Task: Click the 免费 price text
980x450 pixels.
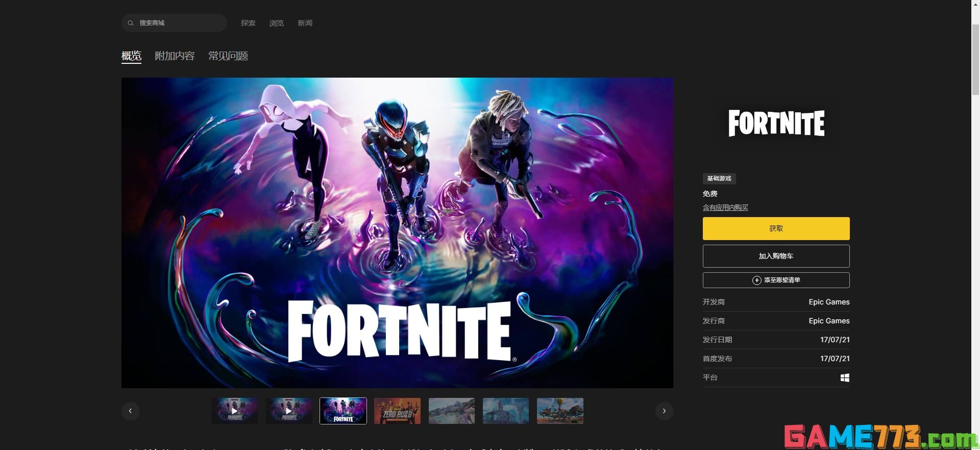Action: (710, 194)
